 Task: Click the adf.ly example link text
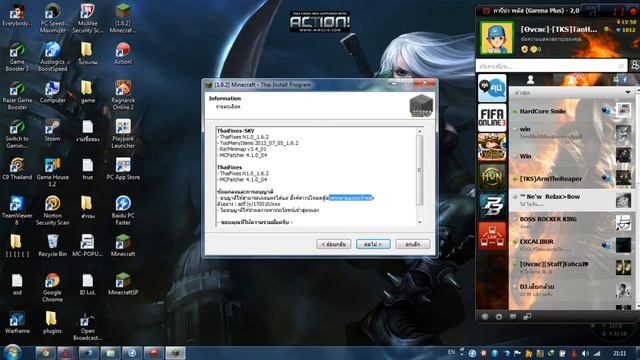pyautogui.click(x=259, y=204)
